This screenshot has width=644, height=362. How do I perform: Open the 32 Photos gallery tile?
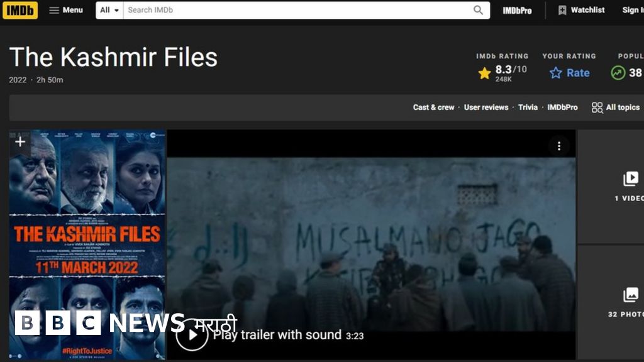[629, 302]
